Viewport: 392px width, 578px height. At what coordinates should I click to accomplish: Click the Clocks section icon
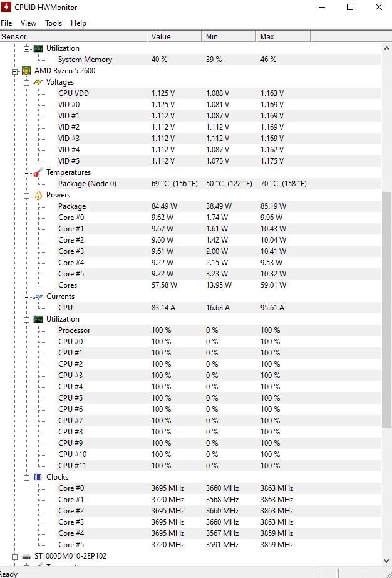pyautogui.click(x=38, y=476)
